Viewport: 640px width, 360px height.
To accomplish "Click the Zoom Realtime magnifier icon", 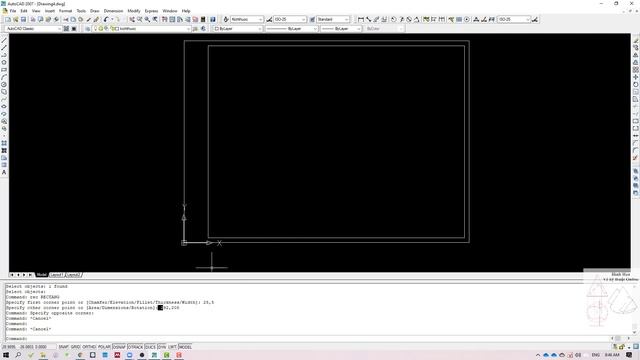I will click(140, 19).
